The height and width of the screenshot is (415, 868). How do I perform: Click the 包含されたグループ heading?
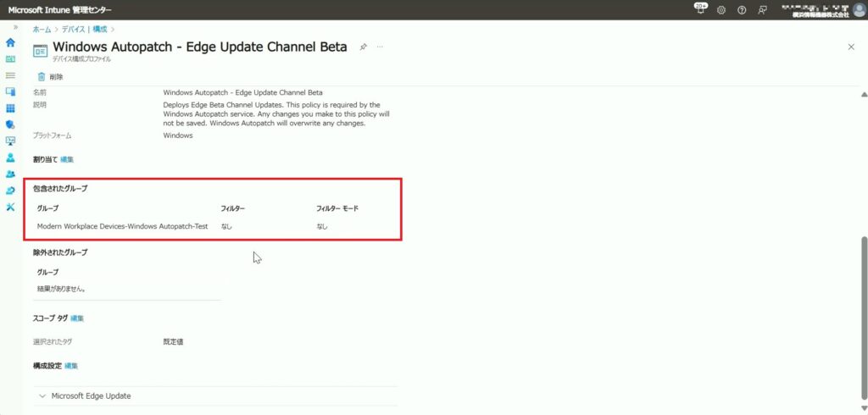coord(60,189)
